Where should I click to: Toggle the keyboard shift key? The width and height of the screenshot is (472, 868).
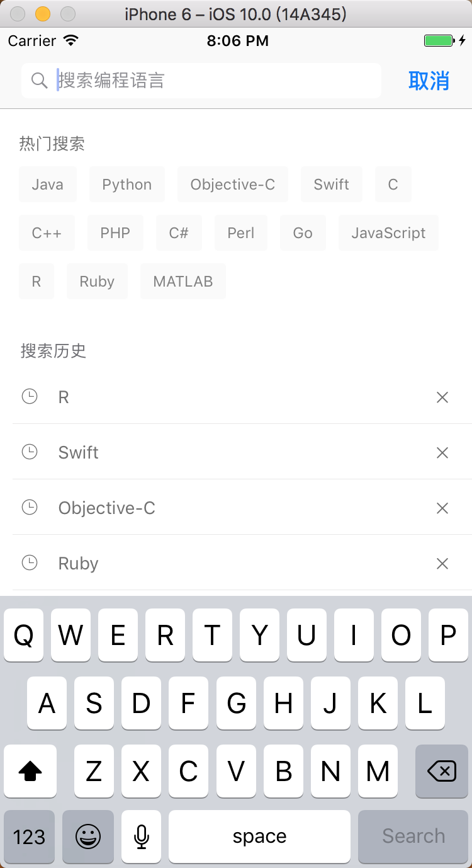point(30,771)
